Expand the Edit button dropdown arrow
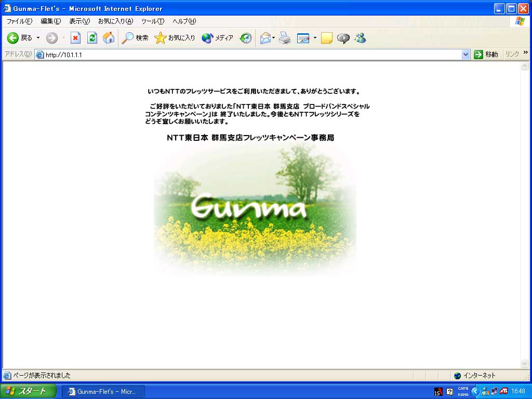This screenshot has width=532, height=399. coord(315,38)
